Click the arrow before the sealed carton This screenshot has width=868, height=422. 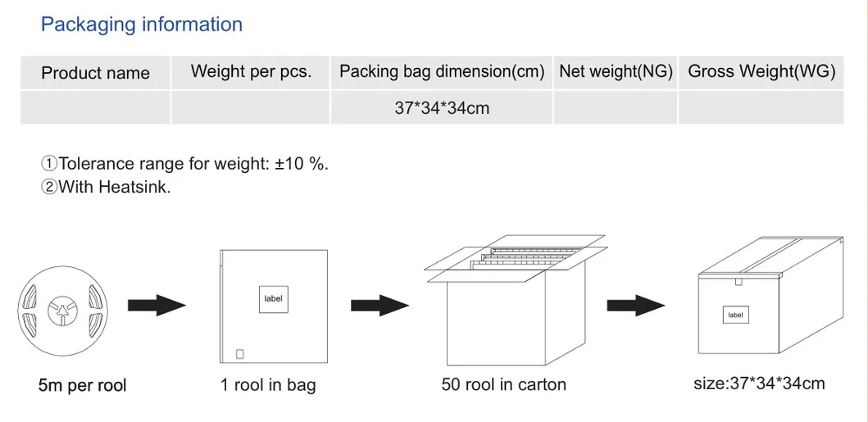(634, 306)
